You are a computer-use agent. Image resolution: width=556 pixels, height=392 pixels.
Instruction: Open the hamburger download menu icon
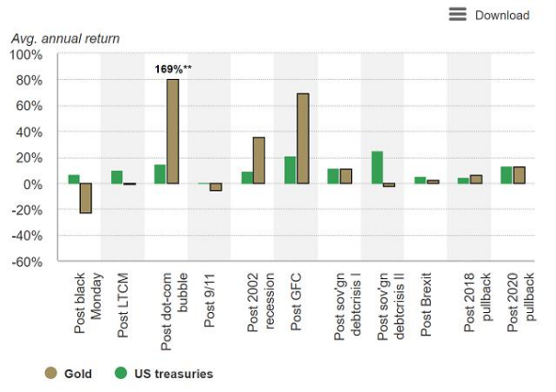pos(457,14)
